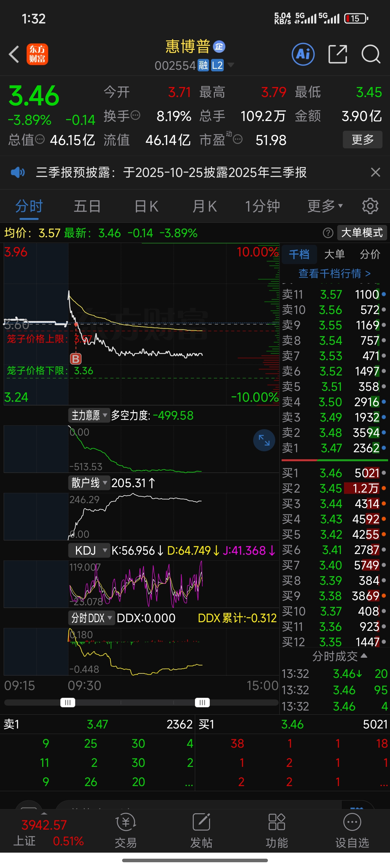
Task: Switch to the 1分钟 tab
Action: coord(262,206)
